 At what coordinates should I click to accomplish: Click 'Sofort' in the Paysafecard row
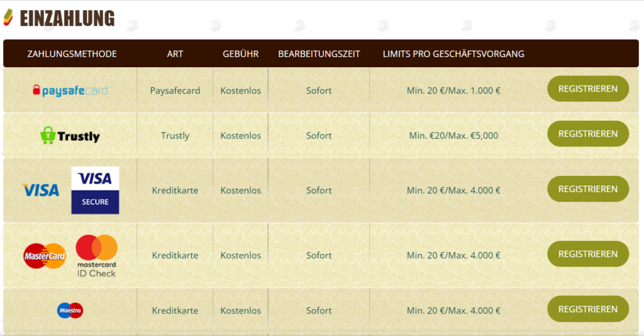point(319,90)
